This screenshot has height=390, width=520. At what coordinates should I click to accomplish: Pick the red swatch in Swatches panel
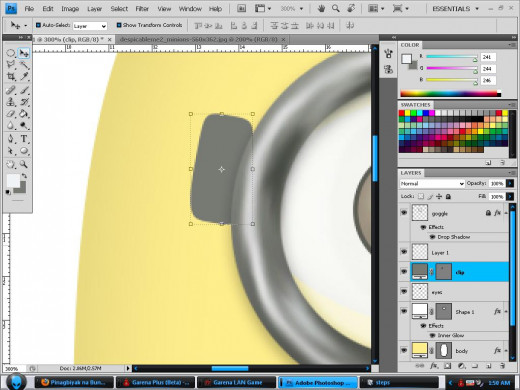402,113
